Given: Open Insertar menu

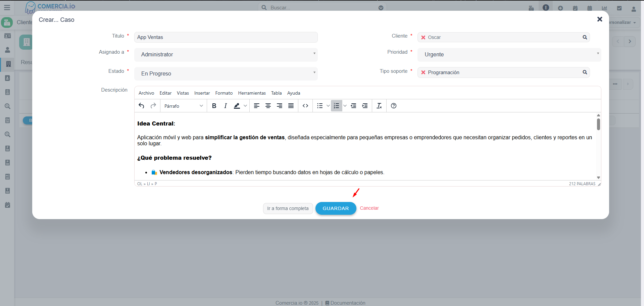Looking at the screenshot, I should [x=202, y=93].
